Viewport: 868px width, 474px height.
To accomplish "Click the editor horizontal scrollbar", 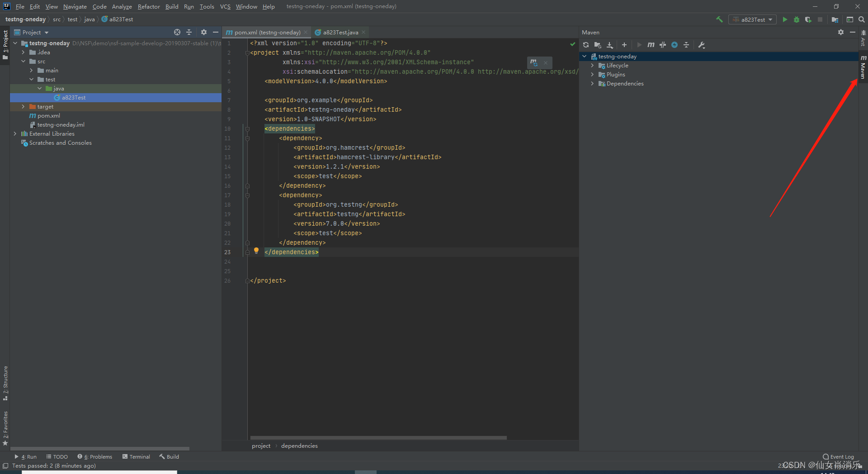I will tap(378, 438).
